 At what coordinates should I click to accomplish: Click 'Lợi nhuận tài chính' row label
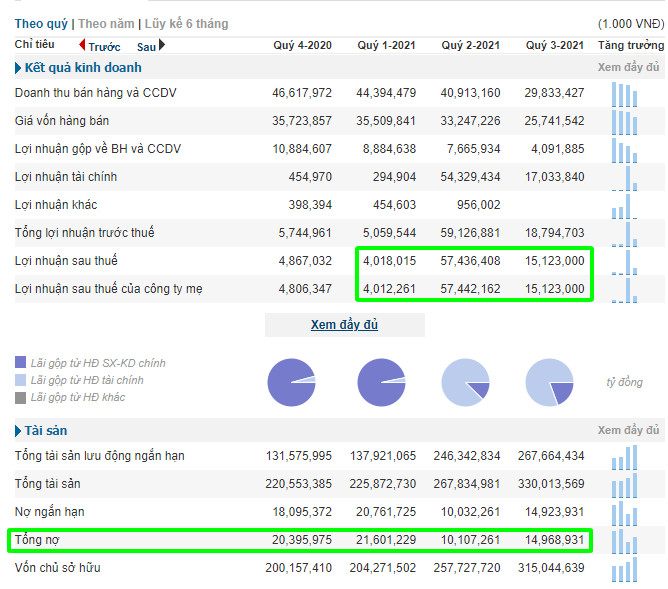[x=66, y=177]
